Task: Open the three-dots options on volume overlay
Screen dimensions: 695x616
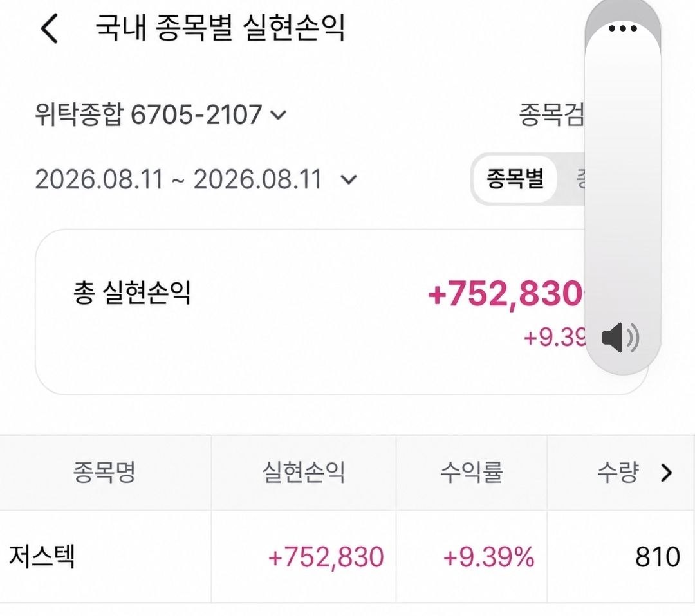Action: pos(622,29)
